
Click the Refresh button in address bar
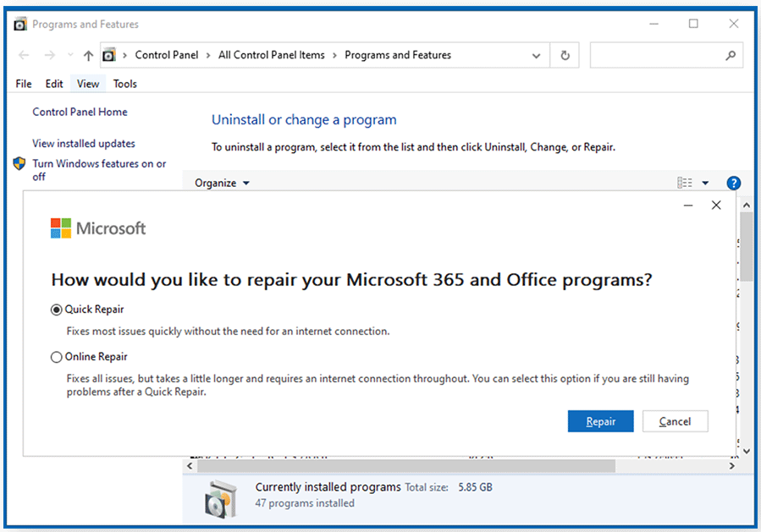[x=565, y=56]
